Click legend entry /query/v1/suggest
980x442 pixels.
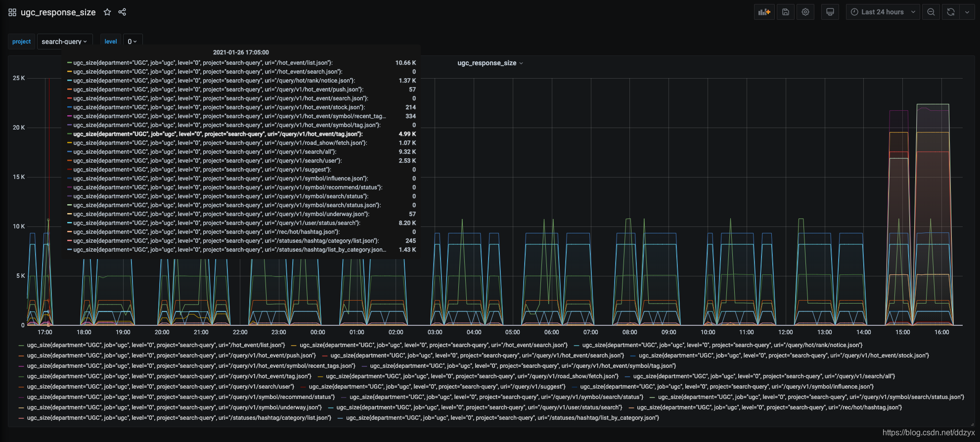[437, 387]
